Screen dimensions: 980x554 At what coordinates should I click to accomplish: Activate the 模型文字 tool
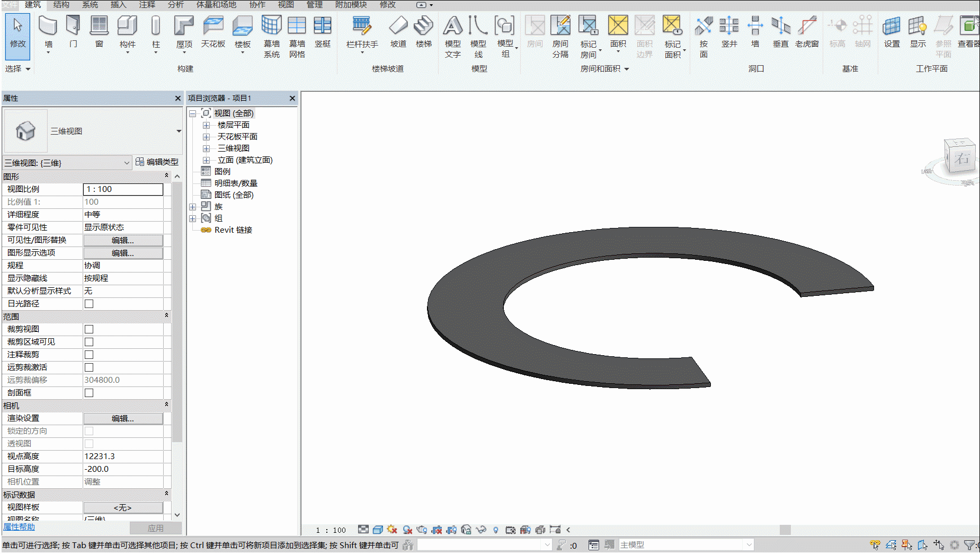point(452,37)
